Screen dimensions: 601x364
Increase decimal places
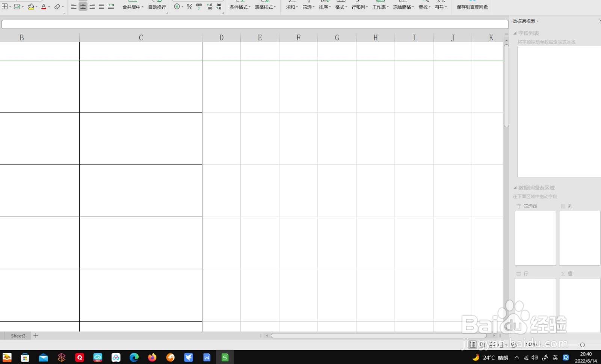209,6
